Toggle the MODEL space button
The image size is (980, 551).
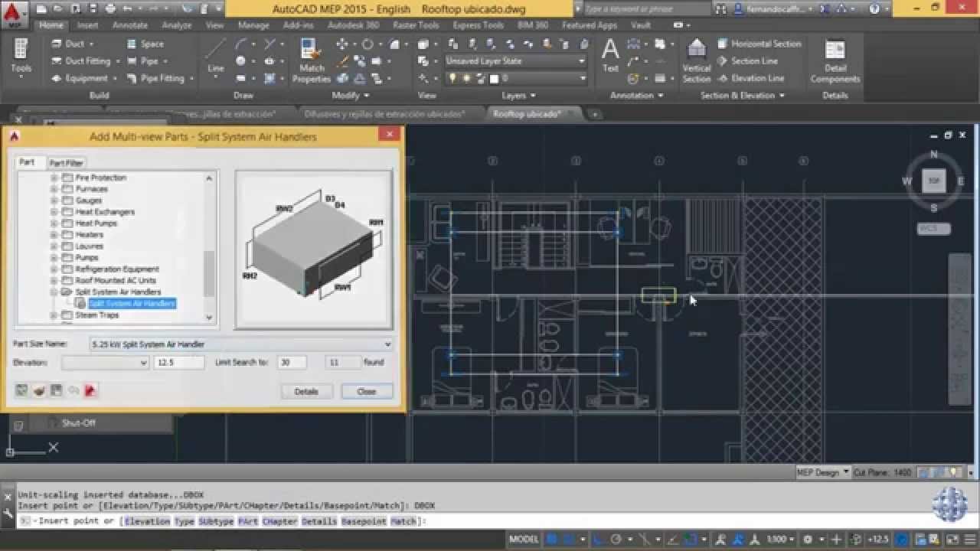(x=524, y=540)
